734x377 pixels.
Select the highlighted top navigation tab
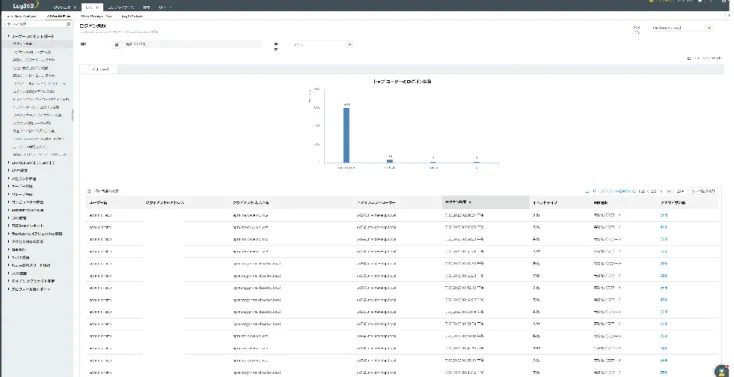(92, 7)
